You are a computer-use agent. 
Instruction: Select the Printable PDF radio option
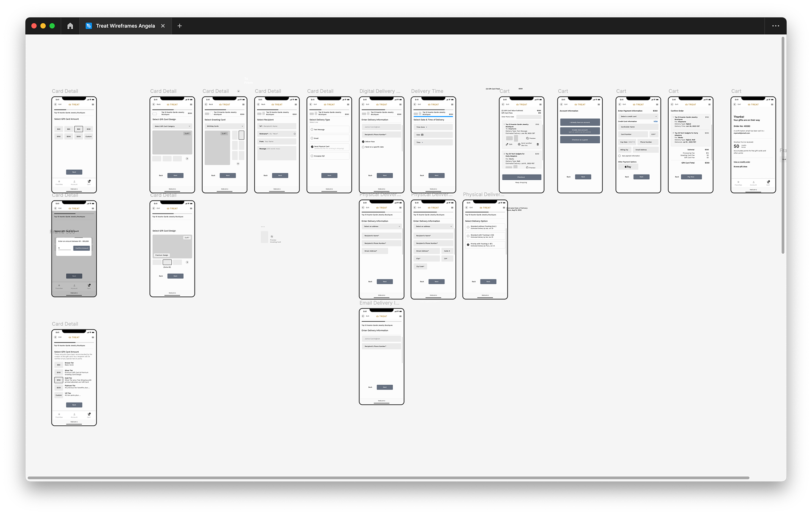pyautogui.click(x=312, y=156)
